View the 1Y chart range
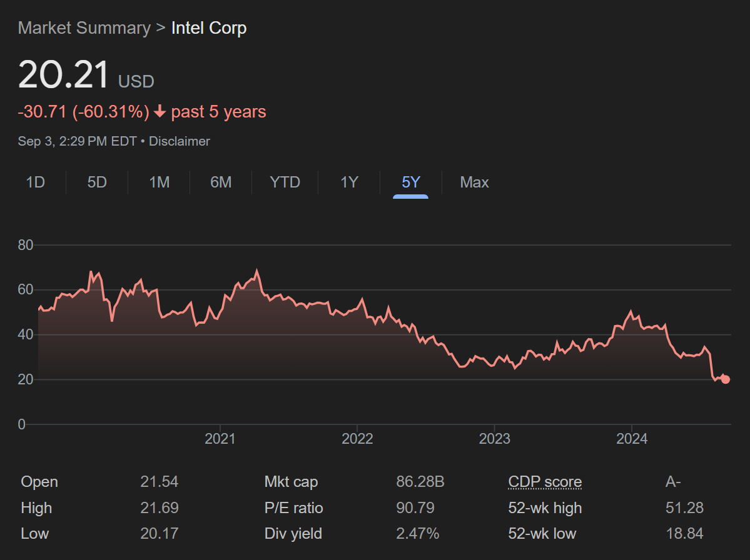This screenshot has width=750, height=560. [x=349, y=182]
